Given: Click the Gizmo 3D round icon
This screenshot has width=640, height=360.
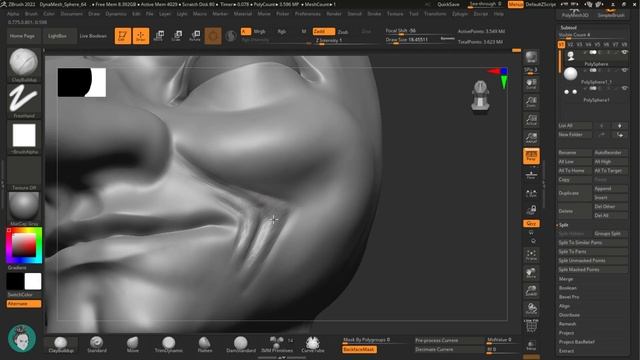Looking at the screenshot, I should click(213, 36).
